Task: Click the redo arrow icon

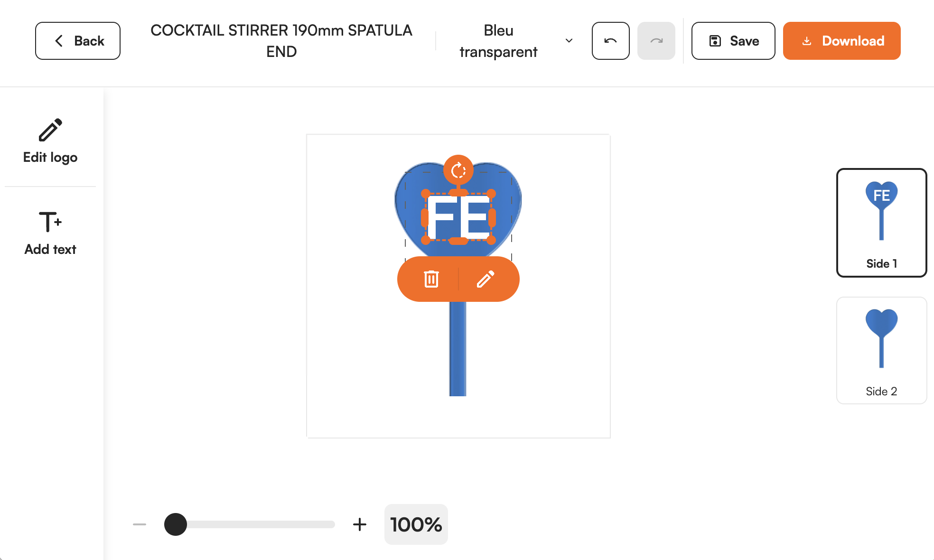Action: pyautogui.click(x=656, y=41)
